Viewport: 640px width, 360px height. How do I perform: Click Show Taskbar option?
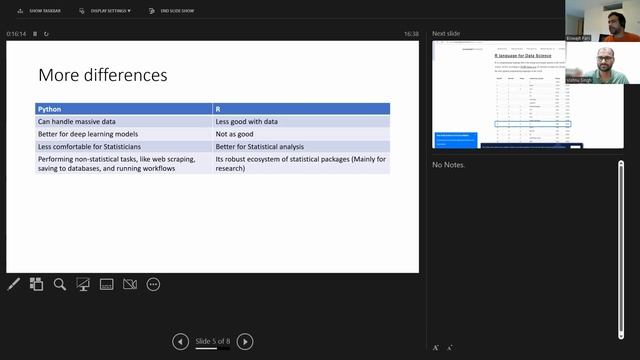point(39,11)
